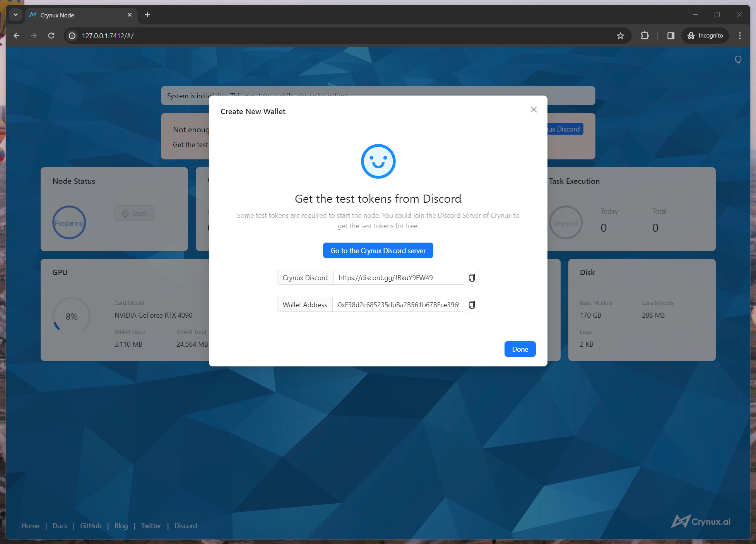
Task: Click the Stopped task status circle
Action: click(x=566, y=222)
